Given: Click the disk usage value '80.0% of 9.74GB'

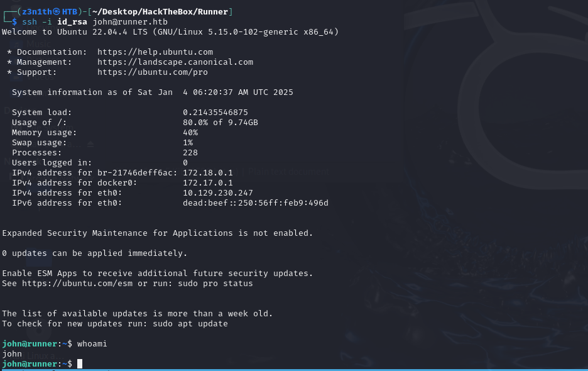Looking at the screenshot, I should [x=220, y=123].
